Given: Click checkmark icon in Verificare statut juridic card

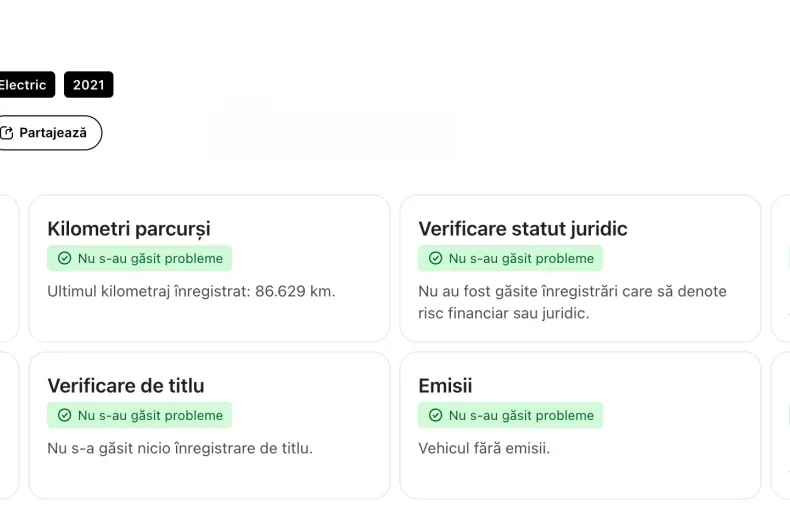Looking at the screenshot, I should click(x=435, y=258).
